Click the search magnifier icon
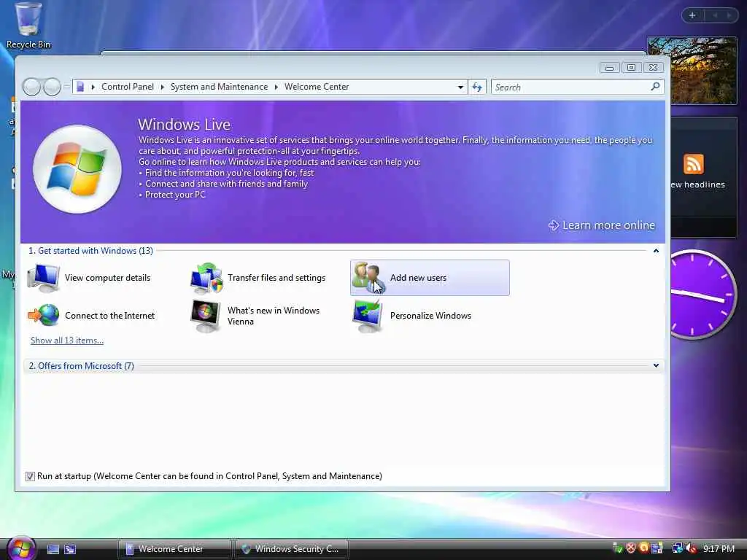The height and width of the screenshot is (560, 747). click(x=655, y=87)
